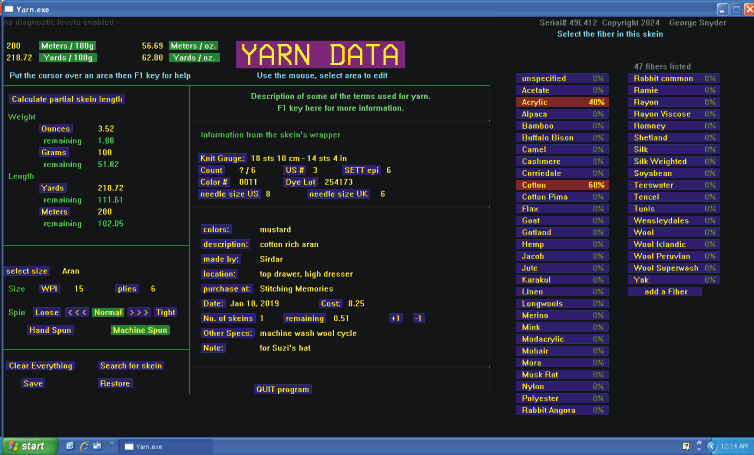Choose Hand Spun
This screenshot has height=455, width=754.
point(50,330)
